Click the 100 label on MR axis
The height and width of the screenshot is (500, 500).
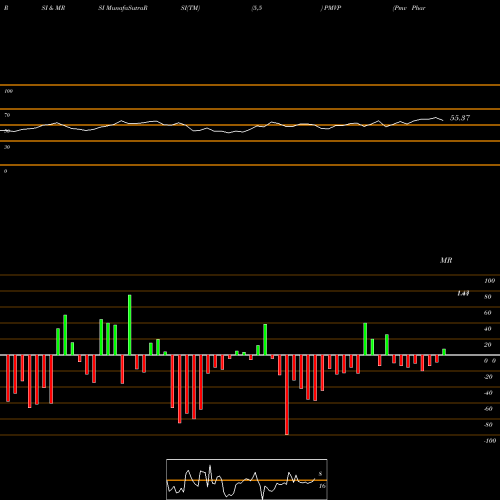coord(489,281)
